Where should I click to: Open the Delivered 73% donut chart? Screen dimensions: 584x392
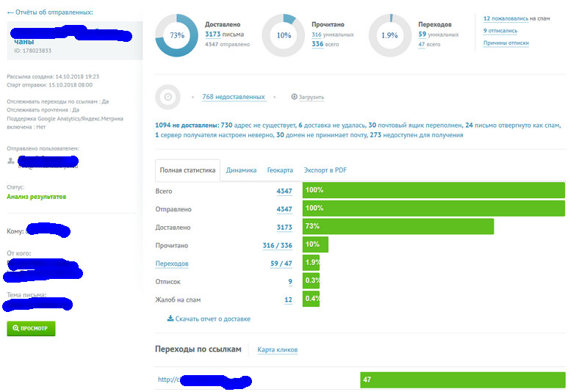coord(176,35)
